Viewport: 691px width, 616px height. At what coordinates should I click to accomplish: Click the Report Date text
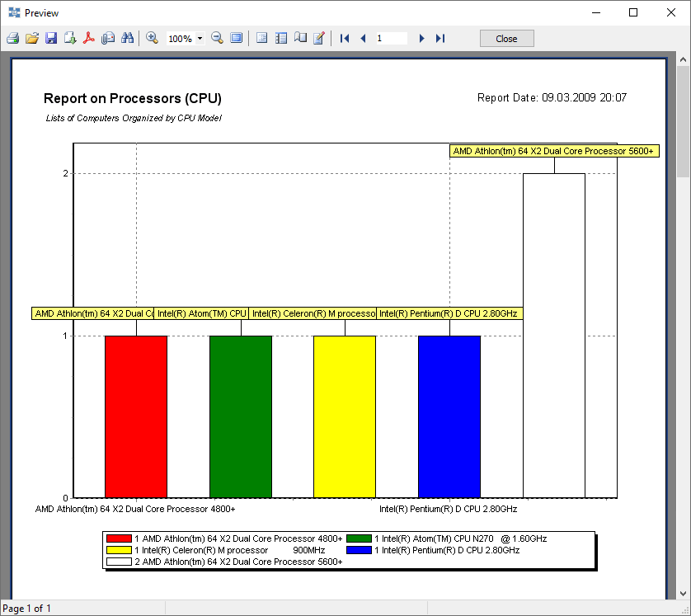coord(552,98)
